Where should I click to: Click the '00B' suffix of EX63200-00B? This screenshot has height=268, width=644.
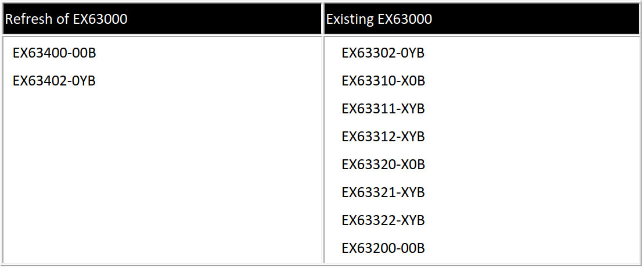point(413,248)
